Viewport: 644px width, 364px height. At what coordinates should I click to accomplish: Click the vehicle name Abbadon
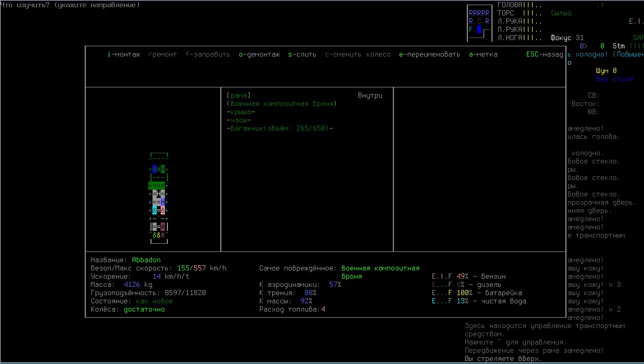click(146, 260)
